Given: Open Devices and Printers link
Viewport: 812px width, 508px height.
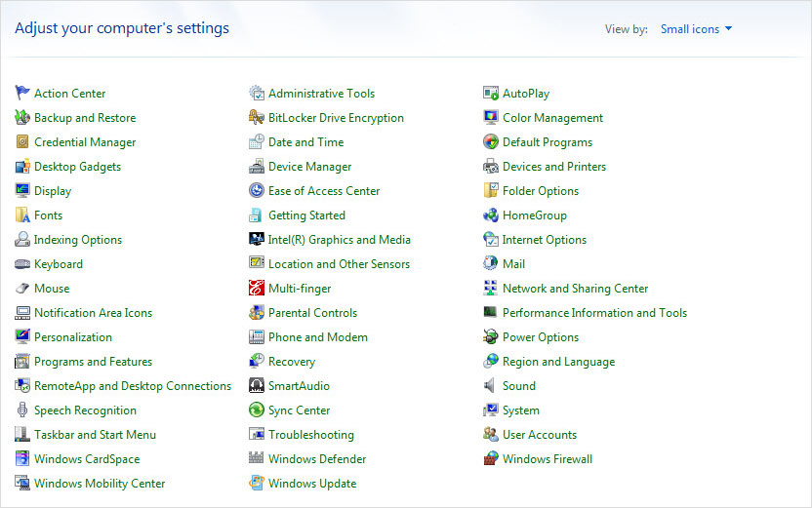Looking at the screenshot, I should tap(554, 166).
